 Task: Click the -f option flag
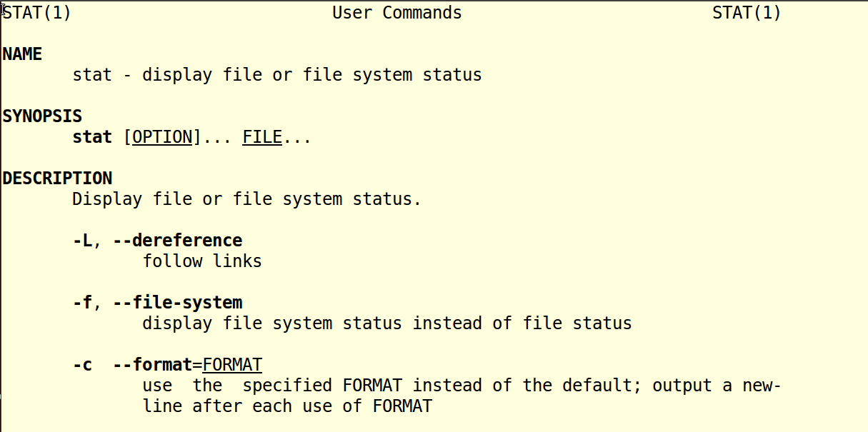coord(83,303)
